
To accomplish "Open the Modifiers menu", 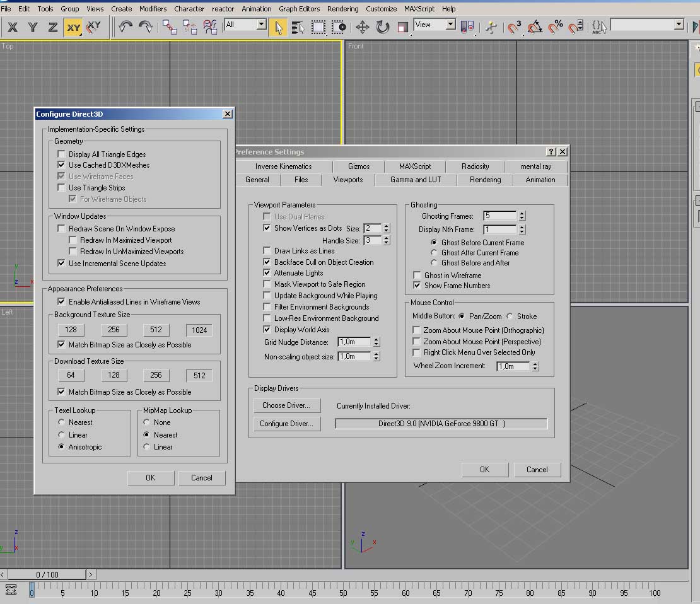I will click(x=153, y=9).
